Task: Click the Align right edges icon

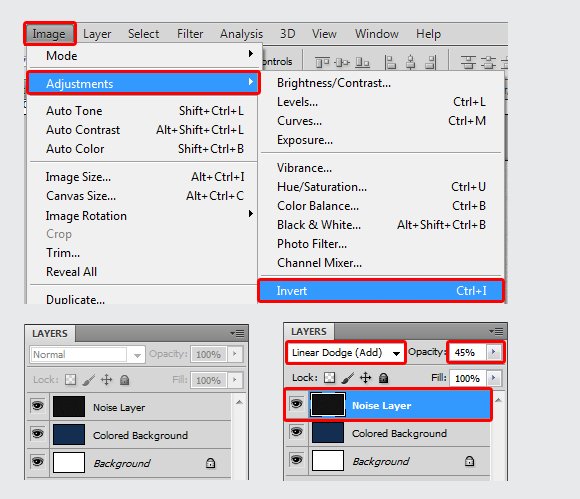Action: [x=431, y=63]
